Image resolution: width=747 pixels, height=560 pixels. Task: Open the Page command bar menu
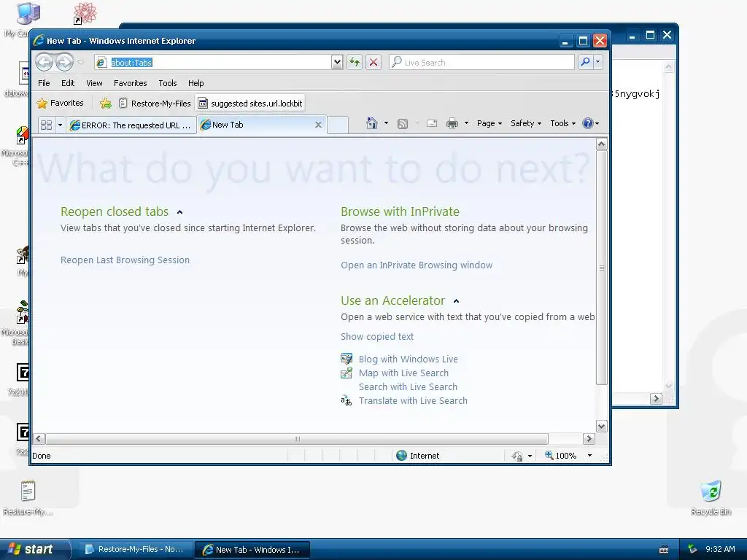tap(489, 123)
